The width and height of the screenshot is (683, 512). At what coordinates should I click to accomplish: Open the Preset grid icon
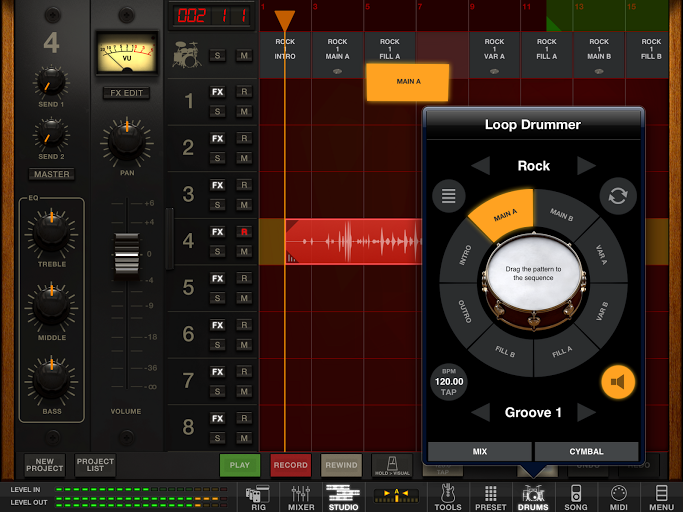(490, 493)
